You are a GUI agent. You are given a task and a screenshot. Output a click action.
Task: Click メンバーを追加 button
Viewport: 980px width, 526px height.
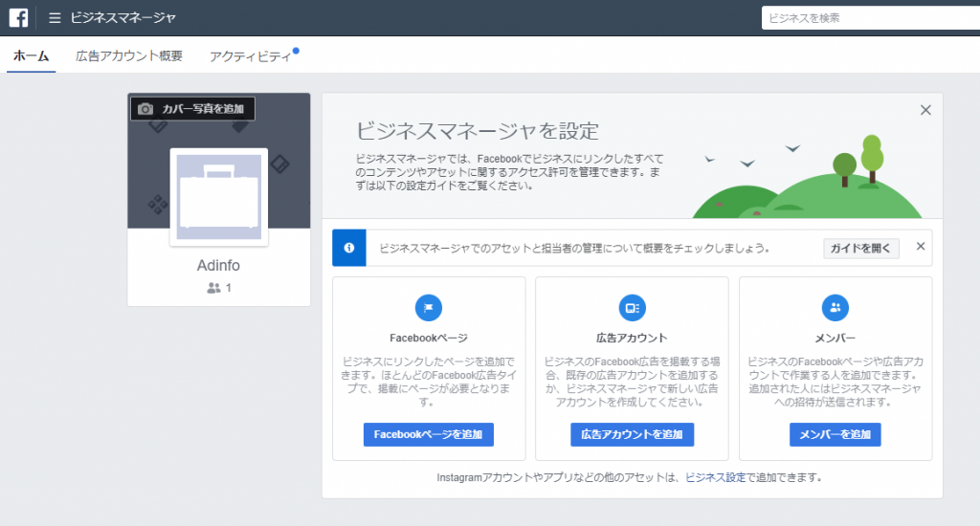pos(835,434)
